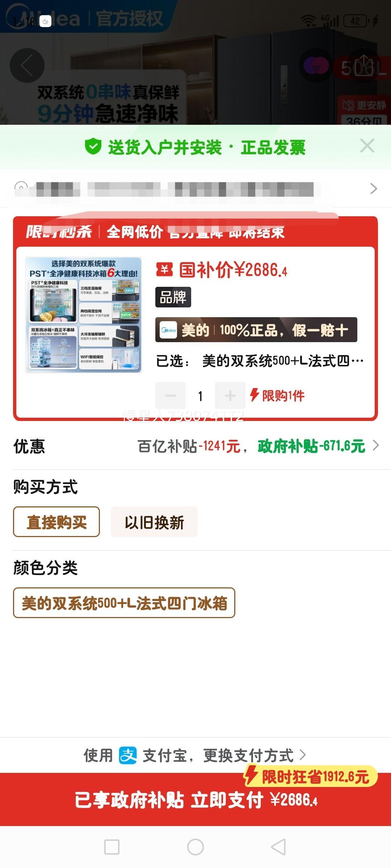Tap the Alipay logo icon
This screenshot has width=391, height=868.
[x=128, y=756]
